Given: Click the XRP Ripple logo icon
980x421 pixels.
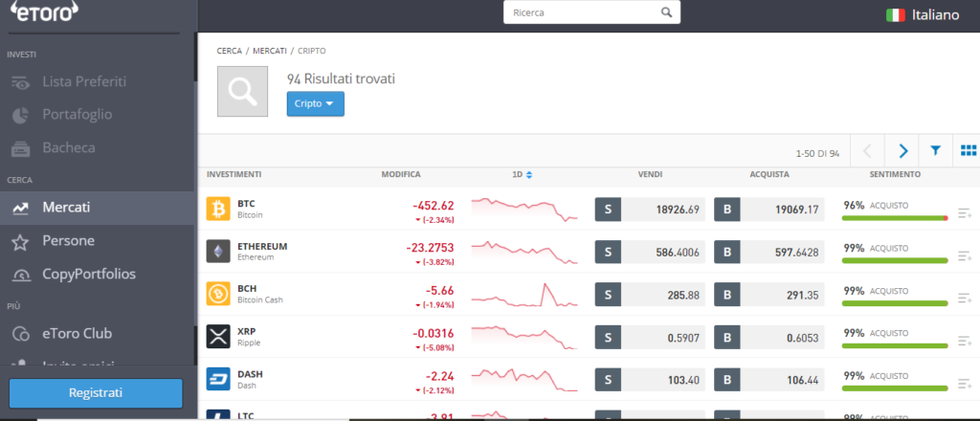Looking at the screenshot, I should (x=218, y=336).
